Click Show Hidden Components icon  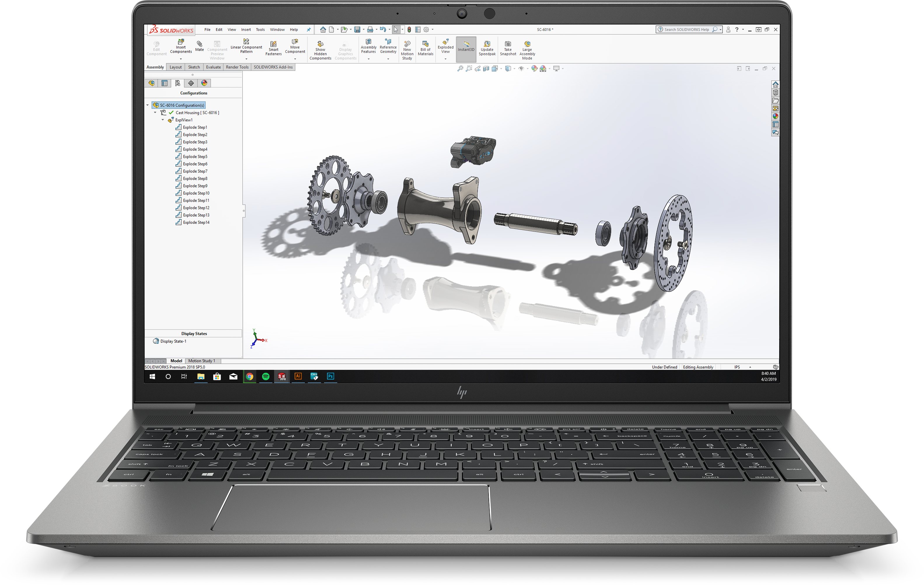(320, 44)
